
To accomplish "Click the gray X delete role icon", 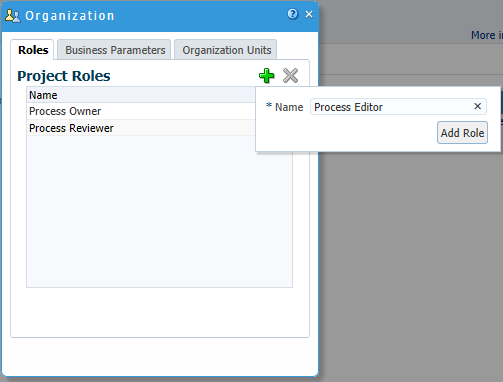I will pos(290,76).
